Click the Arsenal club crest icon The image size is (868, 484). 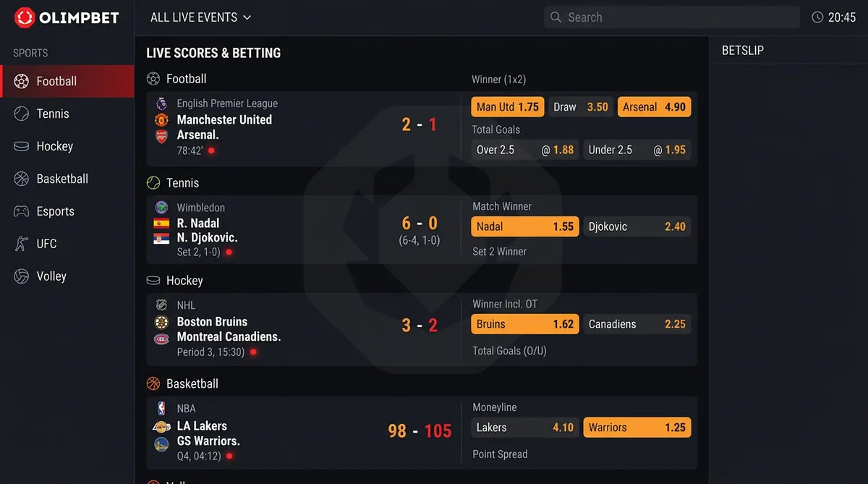(x=161, y=135)
